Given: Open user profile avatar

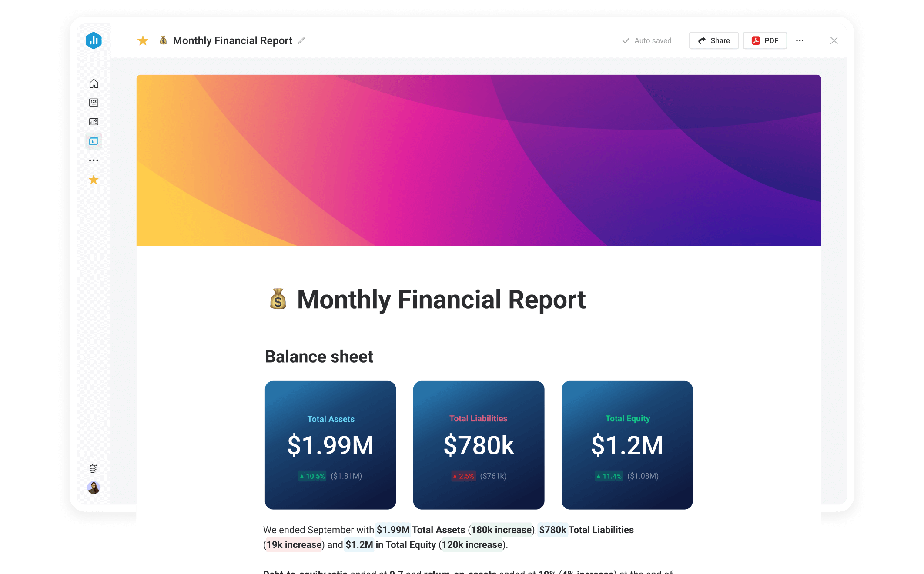Looking at the screenshot, I should pos(94,487).
